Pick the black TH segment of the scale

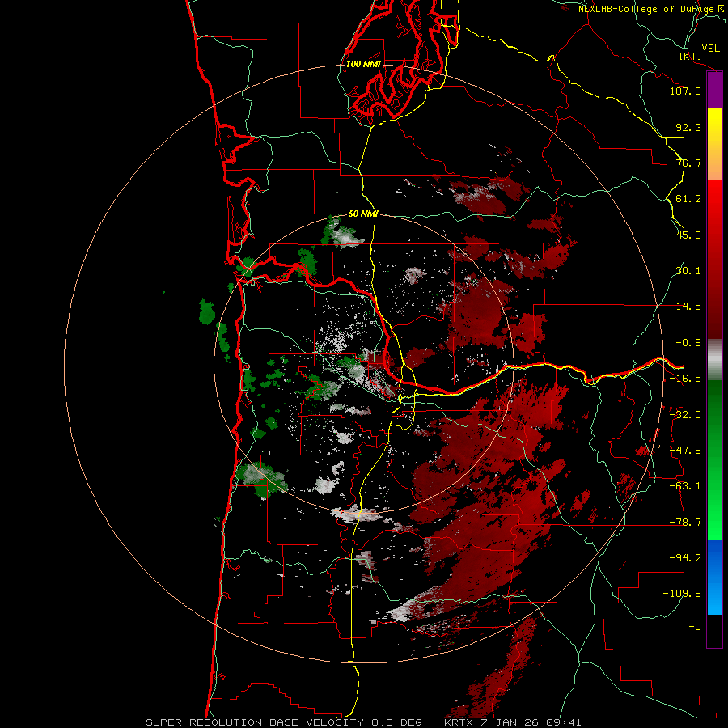pos(714,630)
